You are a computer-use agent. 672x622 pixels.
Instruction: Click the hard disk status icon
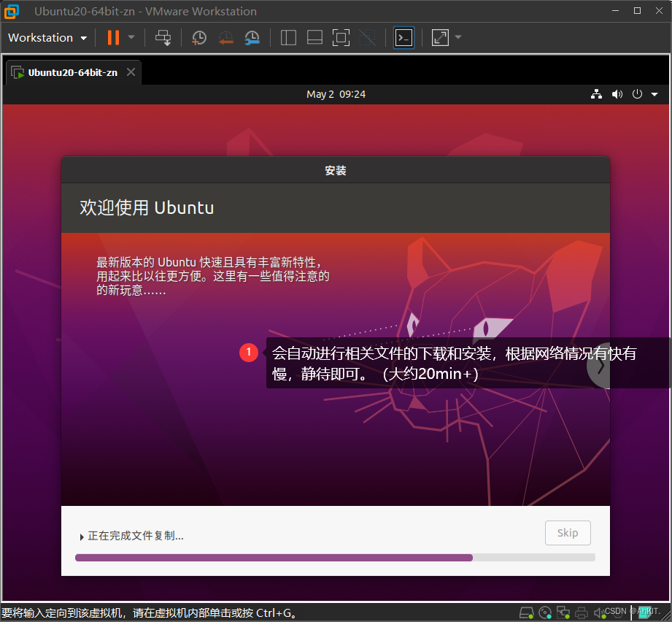[x=527, y=613]
